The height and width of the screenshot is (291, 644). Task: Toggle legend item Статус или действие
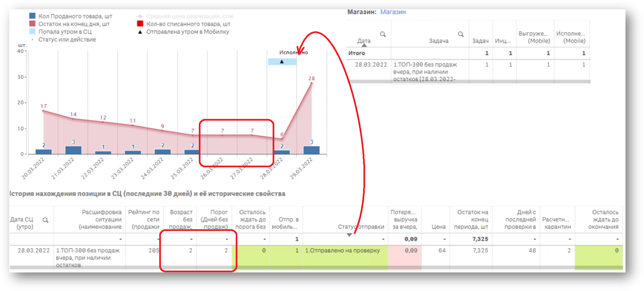(63, 39)
